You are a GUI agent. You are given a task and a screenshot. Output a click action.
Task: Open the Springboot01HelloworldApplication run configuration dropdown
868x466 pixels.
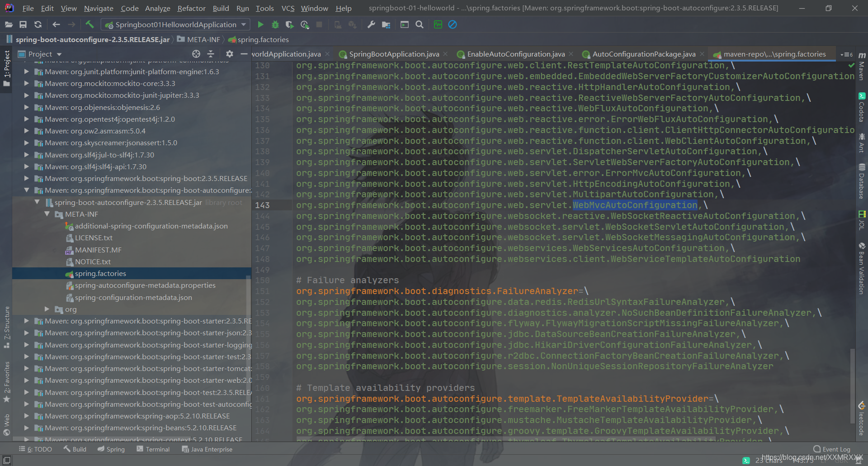pos(175,24)
